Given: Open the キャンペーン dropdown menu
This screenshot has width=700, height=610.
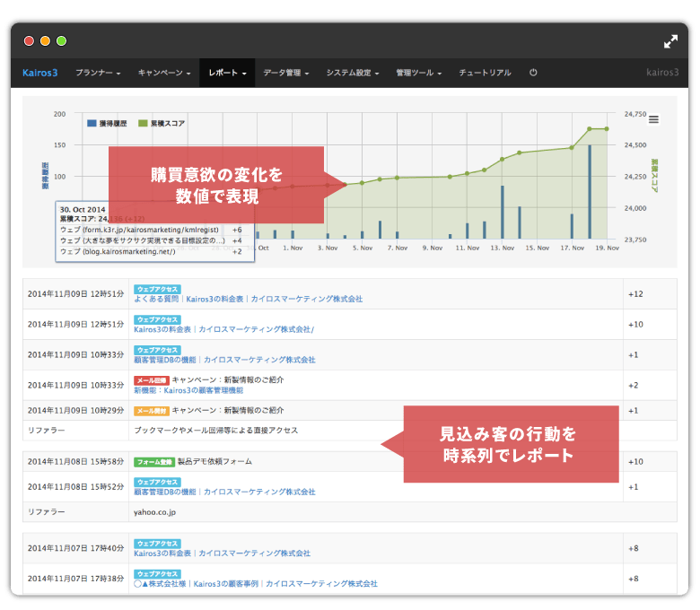Looking at the screenshot, I should click(164, 73).
